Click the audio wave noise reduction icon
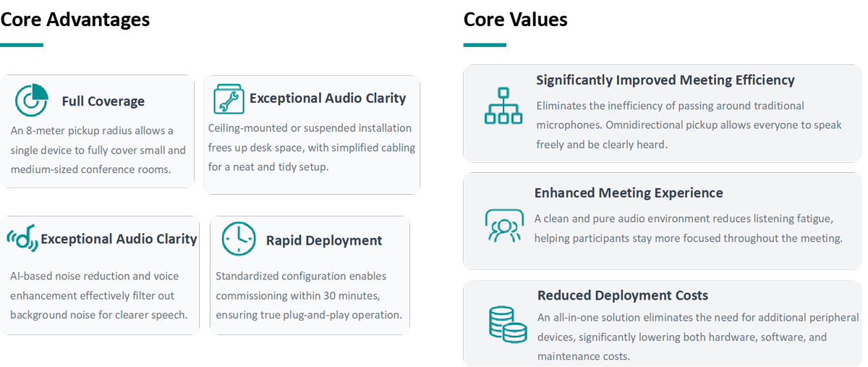The width and height of the screenshot is (868, 367). pyautogui.click(x=22, y=238)
